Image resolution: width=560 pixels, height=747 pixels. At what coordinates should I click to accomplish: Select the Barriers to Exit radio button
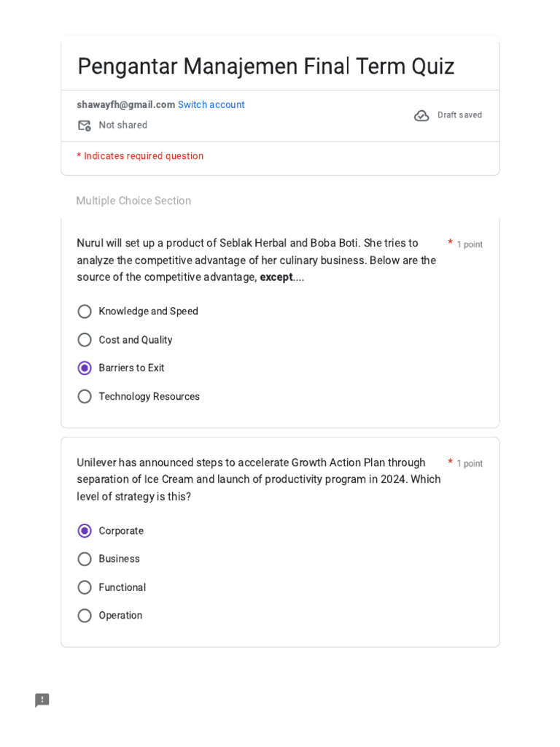(85, 368)
